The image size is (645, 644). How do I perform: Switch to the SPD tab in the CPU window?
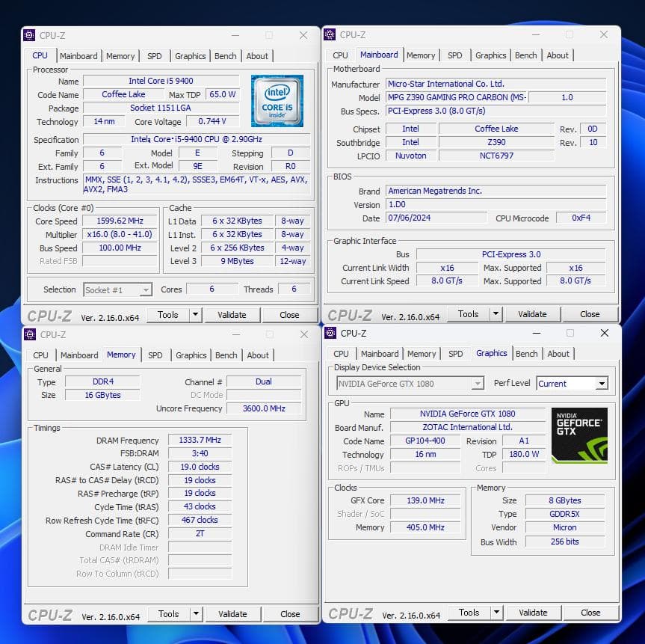click(x=155, y=55)
